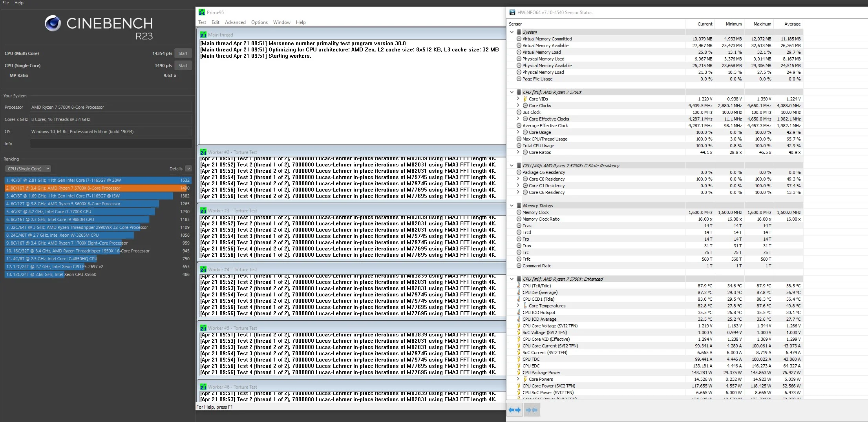The image size is (868, 422).
Task: Open the Cinebench File menu
Action: (x=6, y=3)
